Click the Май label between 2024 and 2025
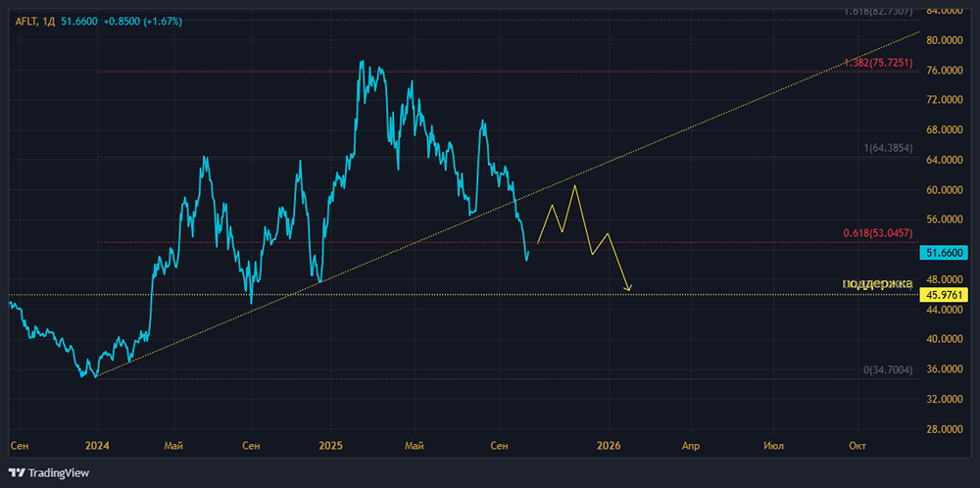980x488 pixels. [173, 446]
